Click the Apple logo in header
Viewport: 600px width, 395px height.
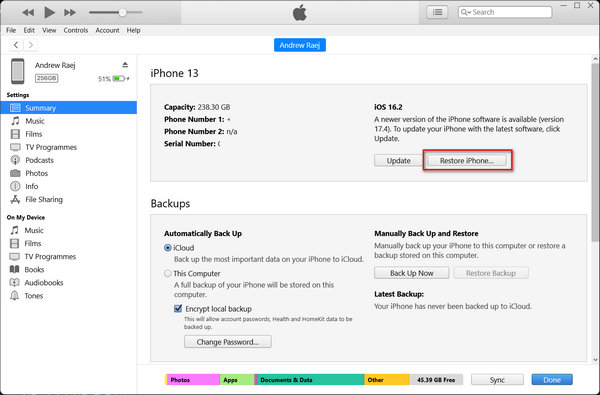(300, 13)
